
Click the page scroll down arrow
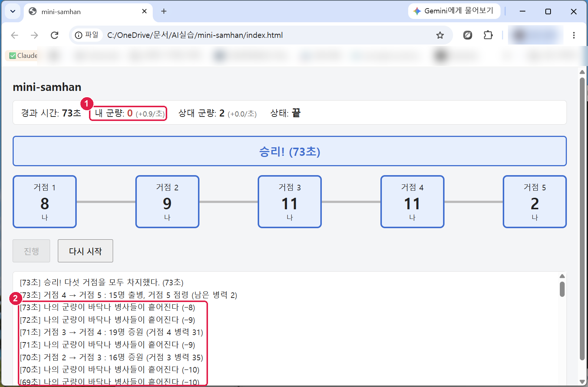click(x=582, y=382)
